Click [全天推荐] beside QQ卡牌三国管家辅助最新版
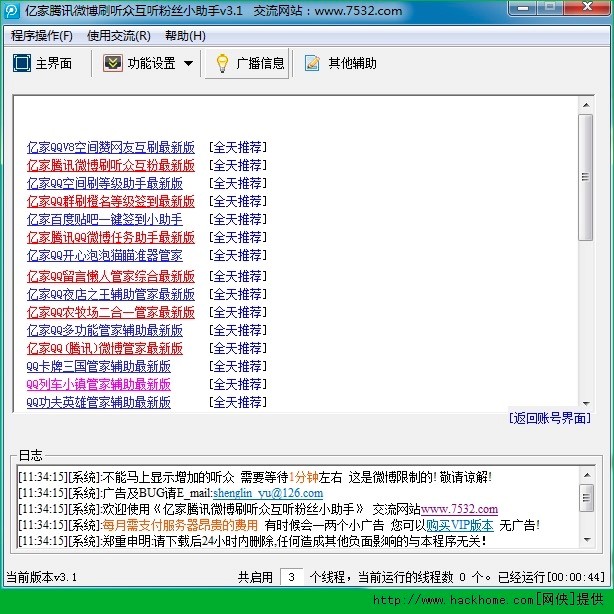 [238, 367]
